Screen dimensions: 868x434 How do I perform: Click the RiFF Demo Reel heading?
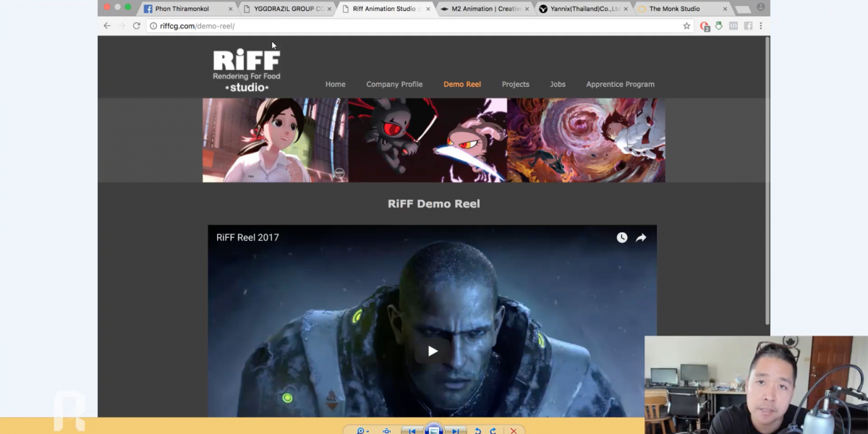pos(434,204)
